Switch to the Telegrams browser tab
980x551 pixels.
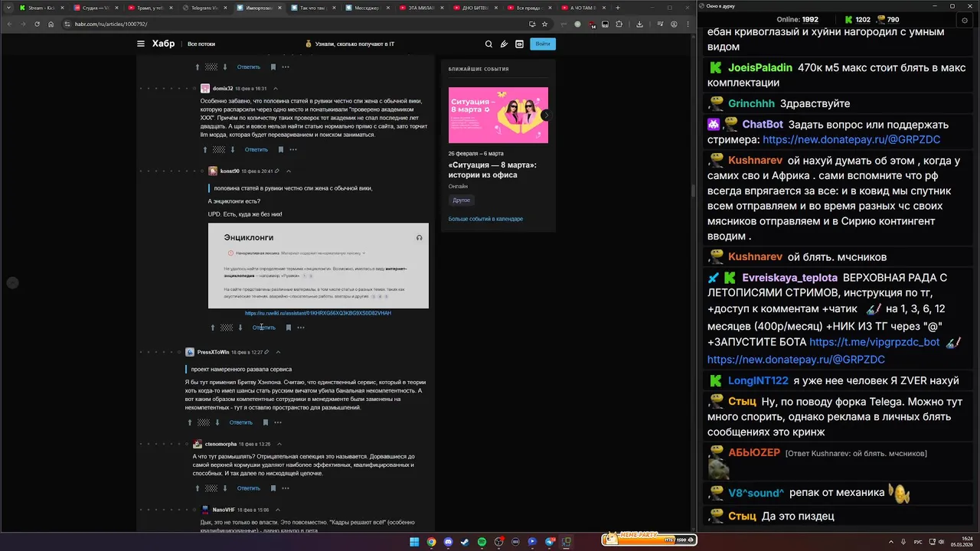click(x=206, y=8)
